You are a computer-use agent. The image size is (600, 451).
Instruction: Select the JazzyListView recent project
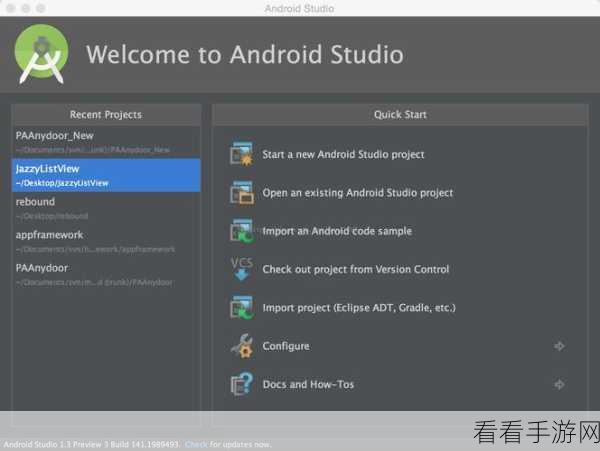tap(106, 175)
